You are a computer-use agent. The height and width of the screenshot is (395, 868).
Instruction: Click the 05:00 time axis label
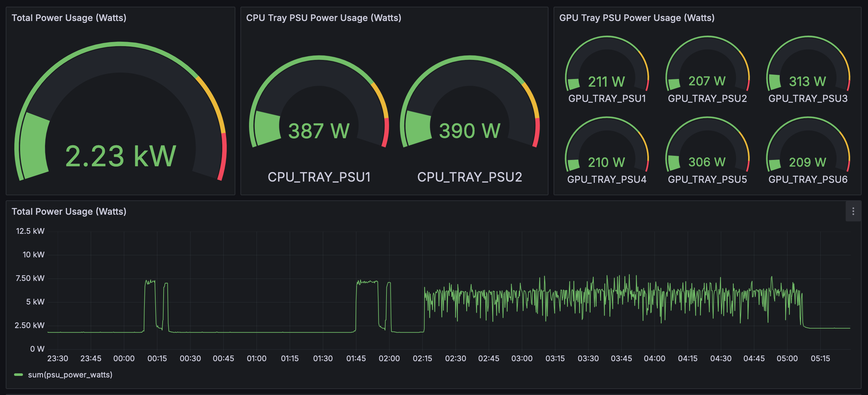point(787,358)
